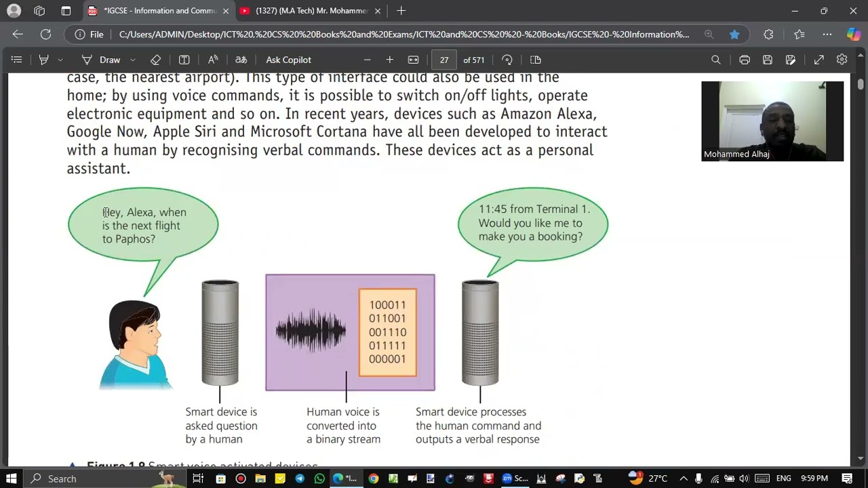Viewport: 868px width, 488px height.
Task: Add a text box with the Text tool
Action: pyautogui.click(x=184, y=60)
